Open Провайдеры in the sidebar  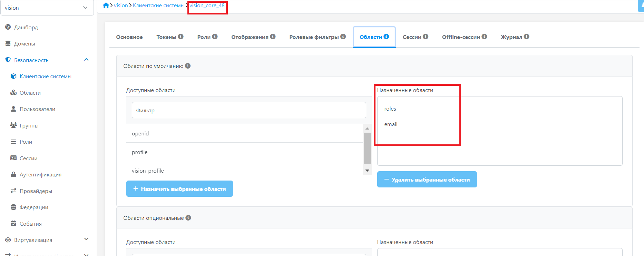tap(36, 191)
